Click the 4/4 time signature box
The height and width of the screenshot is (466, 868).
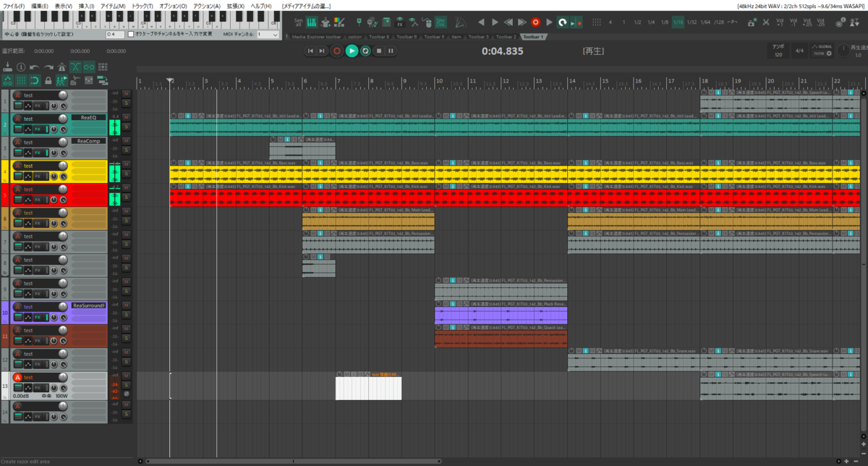pyautogui.click(x=799, y=51)
